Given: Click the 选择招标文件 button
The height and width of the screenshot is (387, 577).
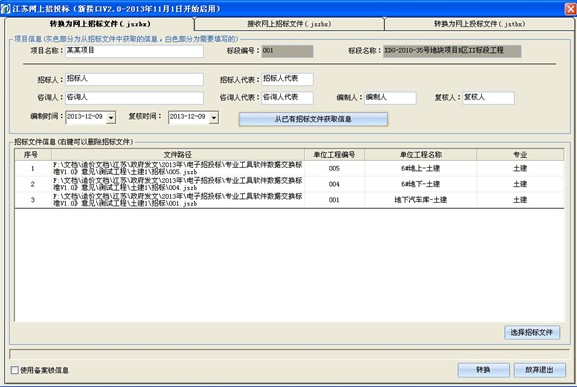Looking at the screenshot, I should [x=532, y=333].
